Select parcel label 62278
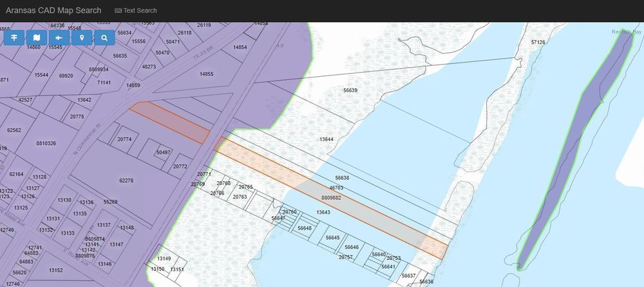The height and width of the screenshot is (287, 644). pos(126,181)
